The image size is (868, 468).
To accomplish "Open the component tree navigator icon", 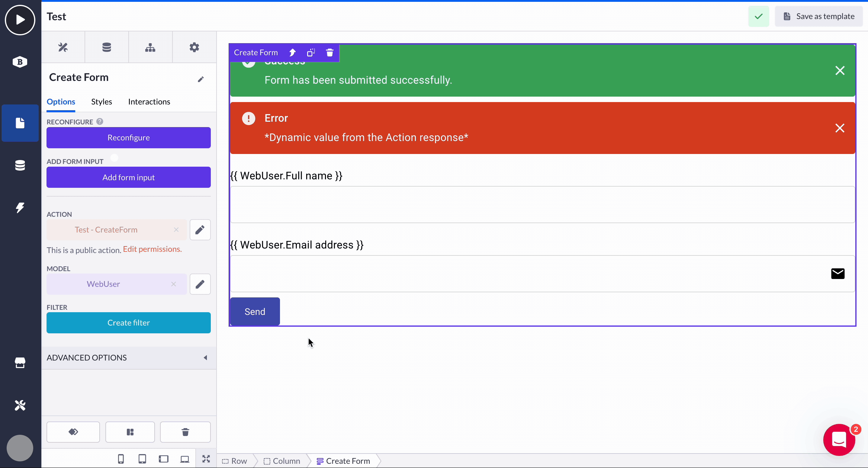I will pyautogui.click(x=150, y=47).
